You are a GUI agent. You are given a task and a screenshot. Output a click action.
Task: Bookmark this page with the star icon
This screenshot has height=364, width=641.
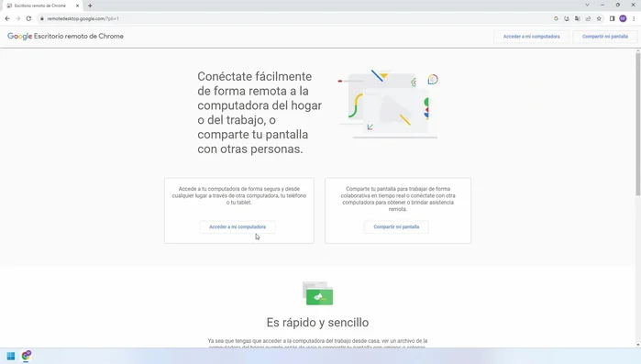[x=599, y=18]
